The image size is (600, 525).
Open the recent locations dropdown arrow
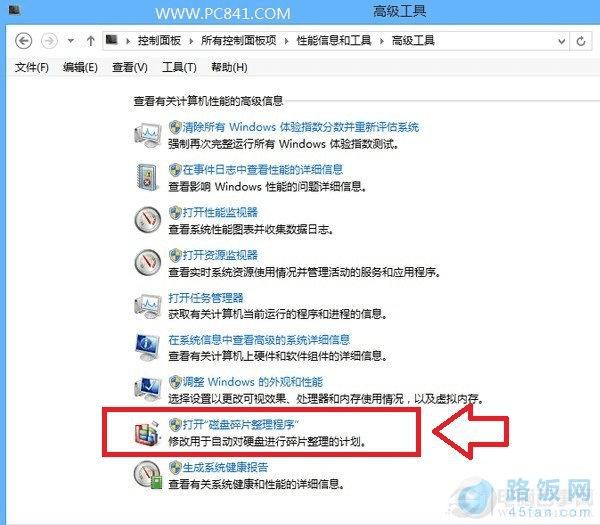click(71, 41)
